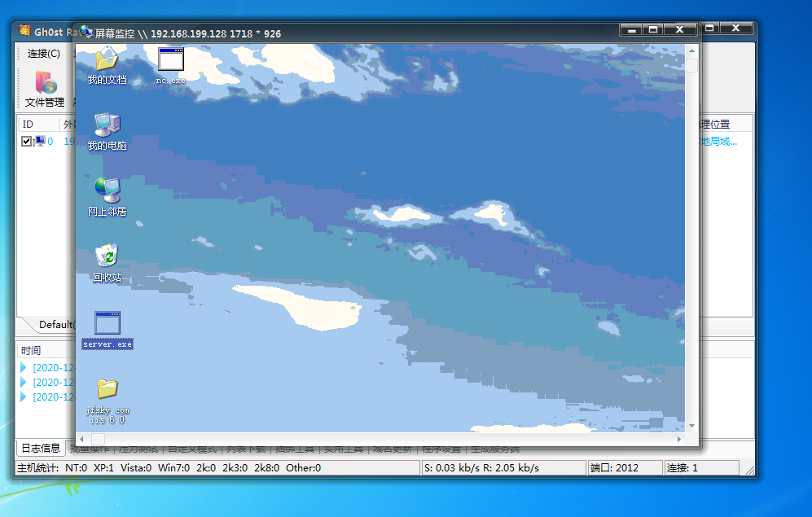This screenshot has width=812, height=517.
Task: Select the 回收站 recycle bin icon
Action: click(107, 263)
